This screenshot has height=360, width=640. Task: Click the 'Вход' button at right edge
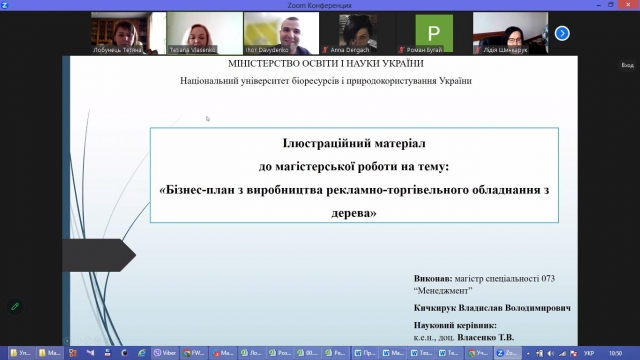[627, 65]
